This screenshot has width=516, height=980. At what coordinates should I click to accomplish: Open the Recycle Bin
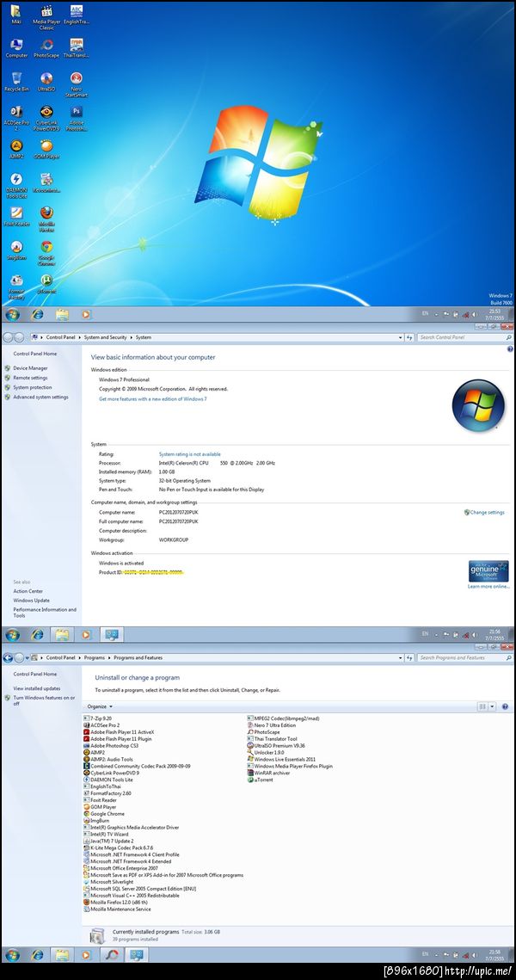[16, 83]
